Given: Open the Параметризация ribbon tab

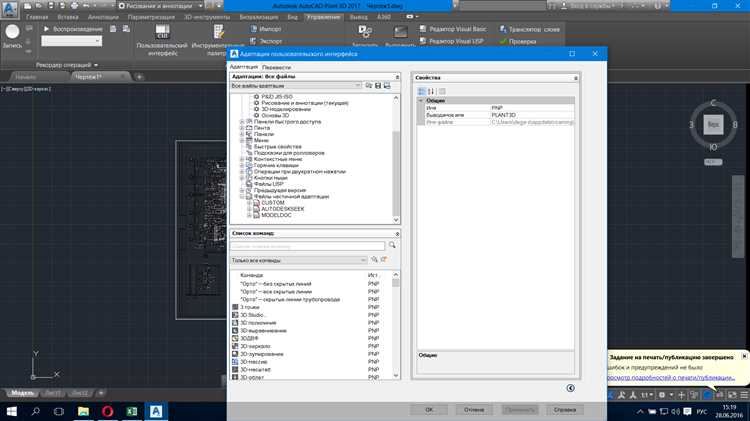Looking at the screenshot, I should click(x=151, y=17).
